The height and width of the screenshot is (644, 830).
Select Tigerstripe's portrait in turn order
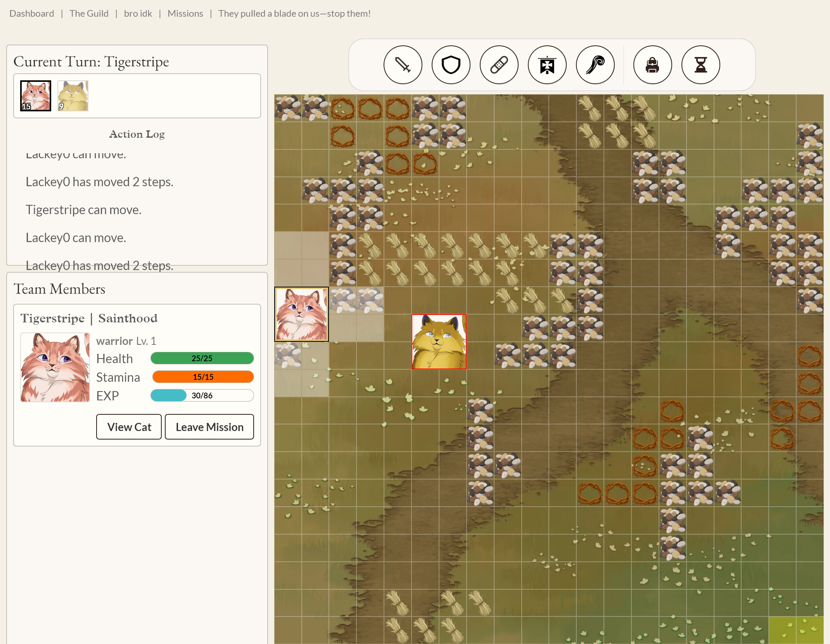pyautogui.click(x=35, y=95)
